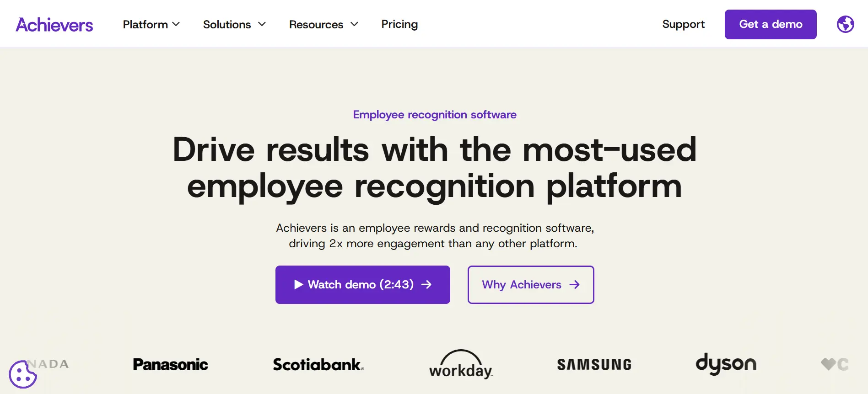Image resolution: width=868 pixels, height=394 pixels.
Task: Click the Workday logo
Action: [x=461, y=364]
